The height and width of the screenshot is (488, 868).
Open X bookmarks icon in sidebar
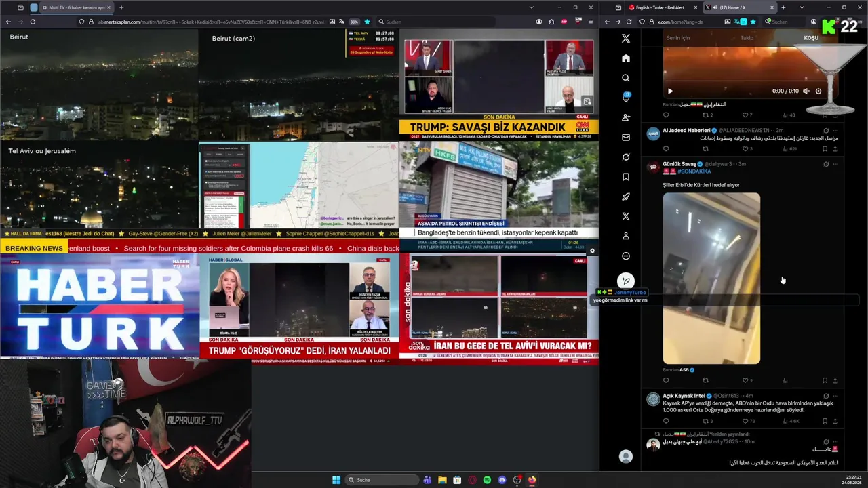(x=625, y=177)
